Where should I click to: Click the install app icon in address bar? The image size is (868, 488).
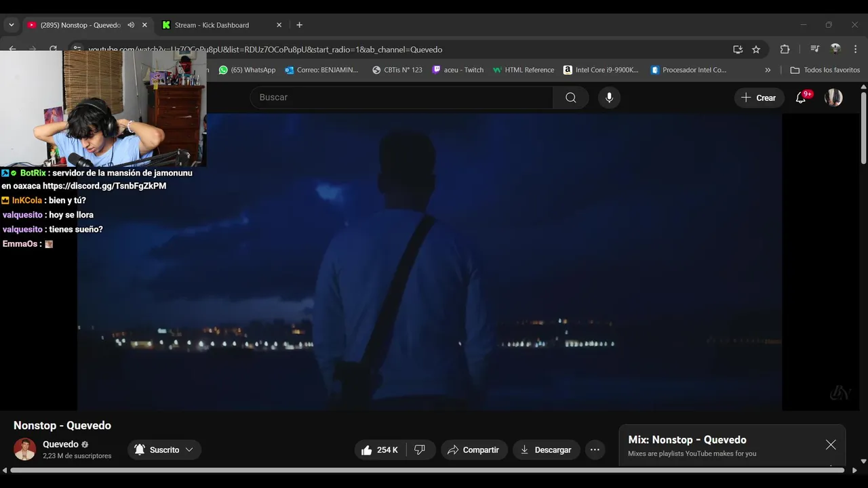[738, 49]
